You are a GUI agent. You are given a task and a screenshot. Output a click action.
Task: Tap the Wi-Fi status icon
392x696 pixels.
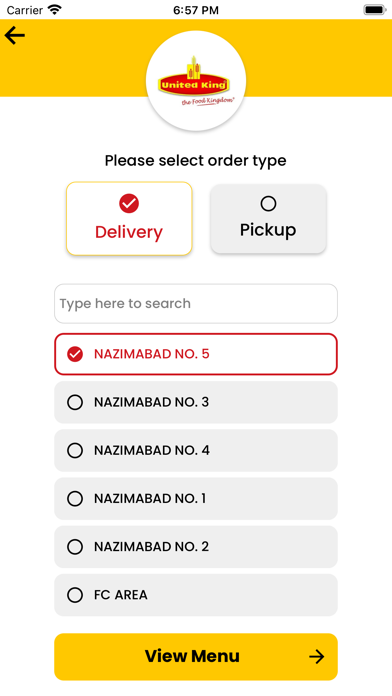55,10
